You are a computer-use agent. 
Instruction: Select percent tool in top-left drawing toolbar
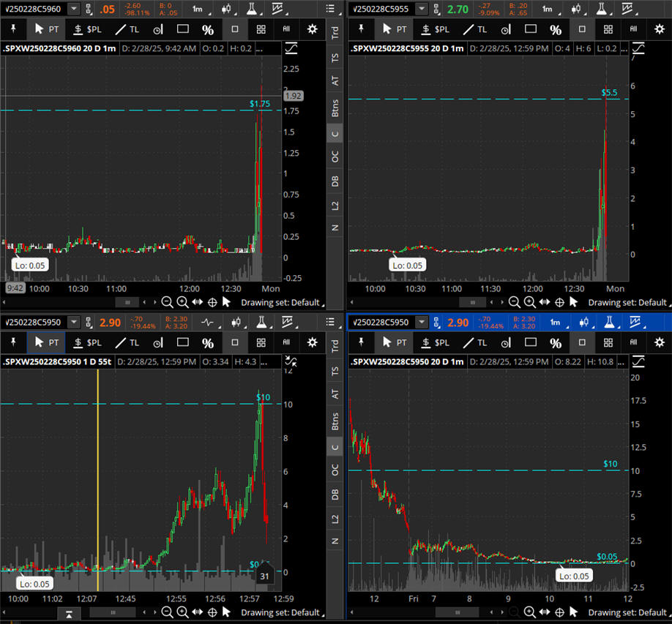coord(208,29)
